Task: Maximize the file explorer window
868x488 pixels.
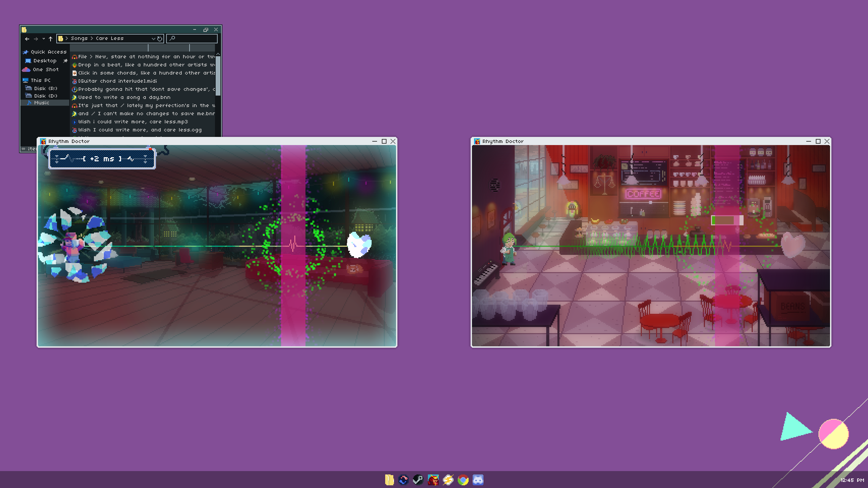Action: point(205,30)
